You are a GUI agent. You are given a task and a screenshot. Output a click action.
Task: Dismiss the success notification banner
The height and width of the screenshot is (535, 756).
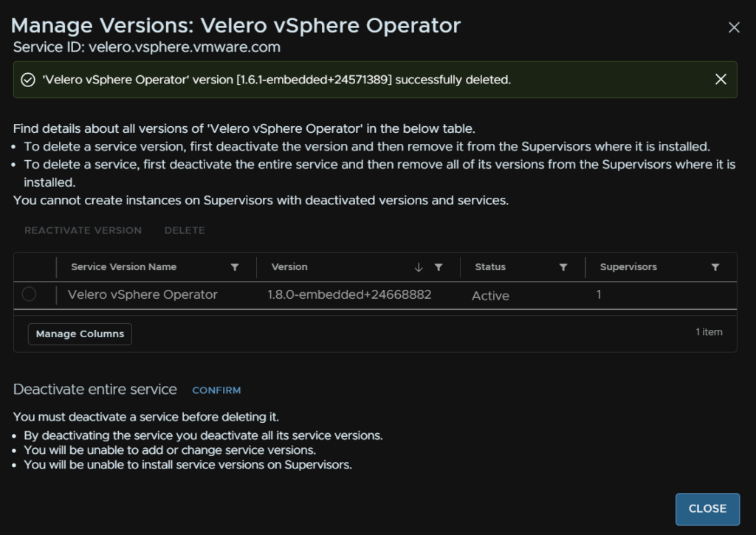pos(721,80)
